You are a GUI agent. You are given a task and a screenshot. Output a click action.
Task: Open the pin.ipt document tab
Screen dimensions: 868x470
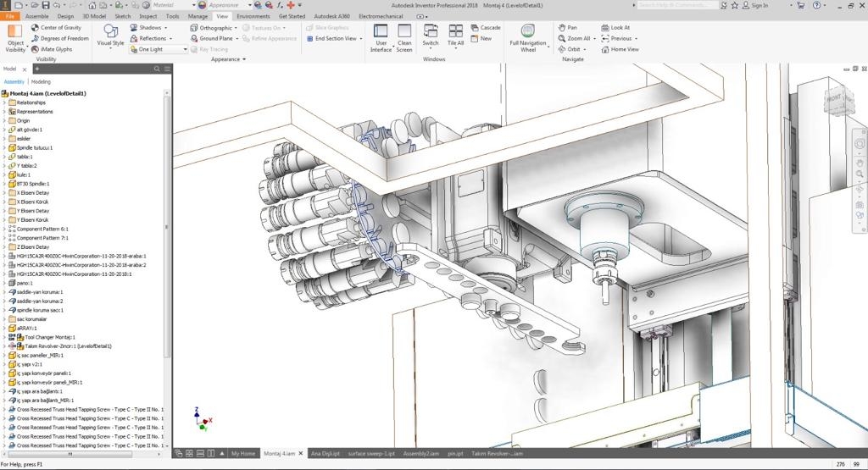click(x=455, y=454)
